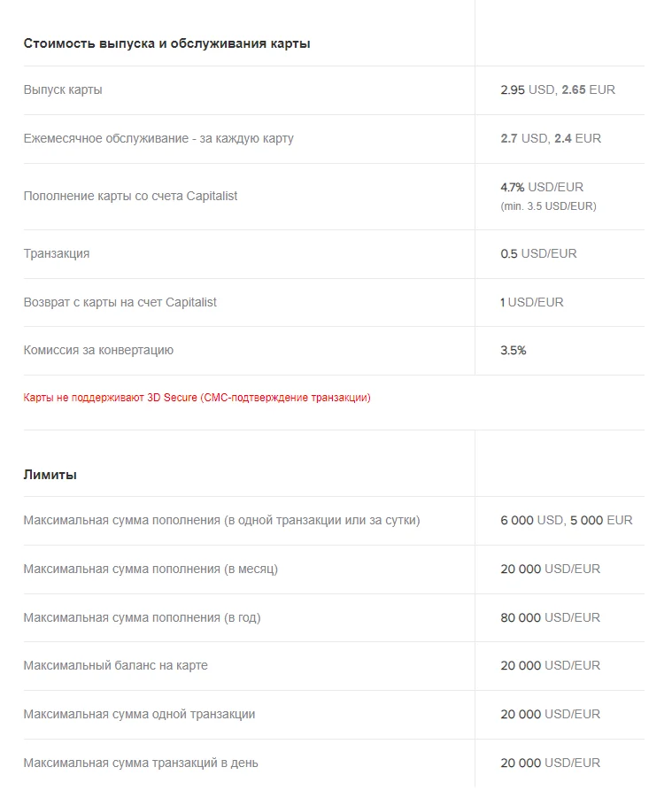Click the '6 000 USD, 5 000 EUR' limit
This screenshot has width=672, height=806.
(566, 521)
